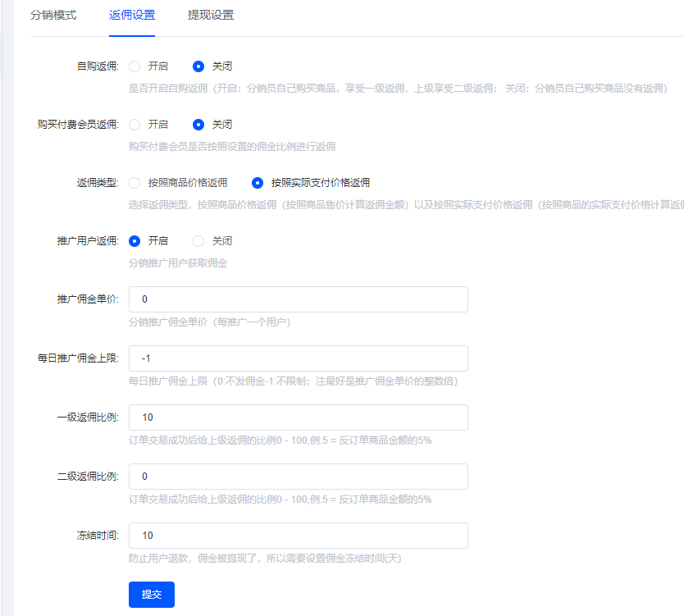Click the 冻结时间 input field
The height and width of the screenshot is (616, 684).
click(x=299, y=536)
